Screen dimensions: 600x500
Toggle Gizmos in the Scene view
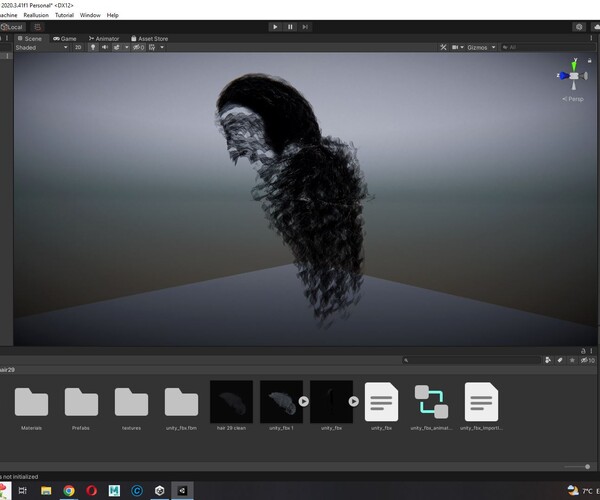click(x=477, y=47)
